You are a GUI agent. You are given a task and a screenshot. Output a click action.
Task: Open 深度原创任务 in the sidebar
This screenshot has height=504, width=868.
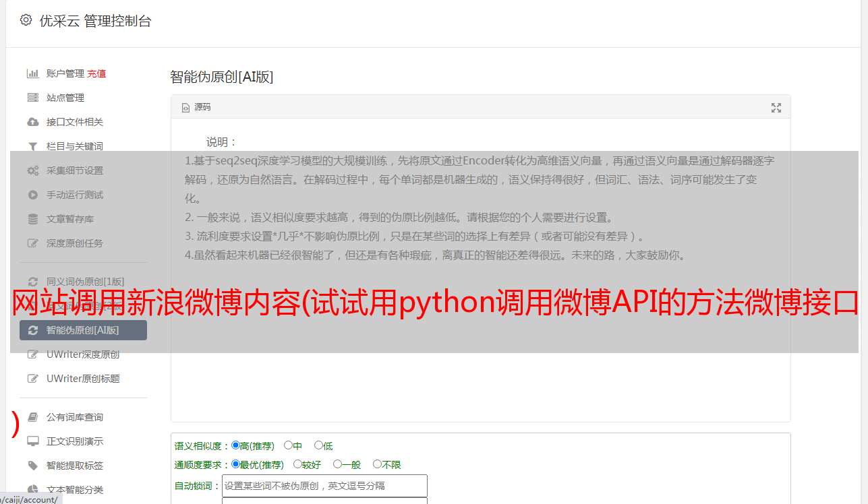pyautogui.click(x=75, y=243)
